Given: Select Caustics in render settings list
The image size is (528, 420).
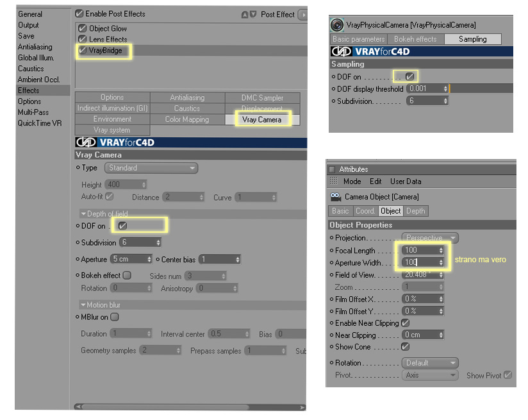Looking at the screenshot, I should 31,69.
